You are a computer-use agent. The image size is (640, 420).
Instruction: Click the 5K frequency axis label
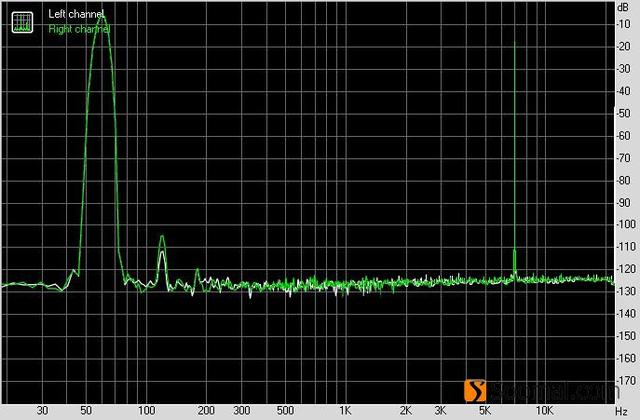(x=484, y=411)
